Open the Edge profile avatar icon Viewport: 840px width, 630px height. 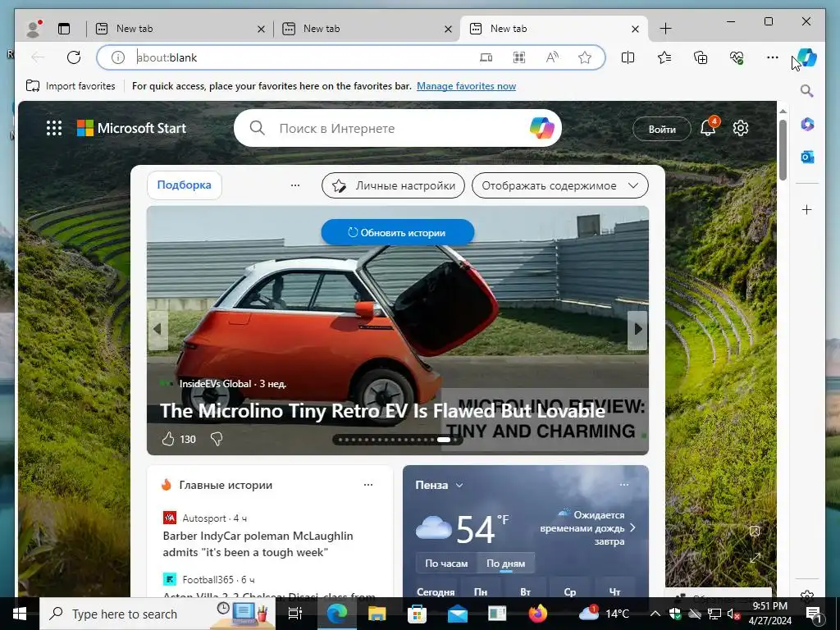[x=34, y=29]
